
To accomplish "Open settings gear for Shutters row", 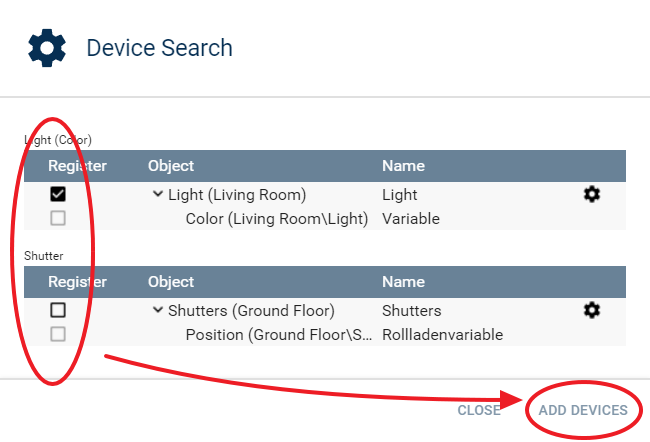I will pyautogui.click(x=592, y=311).
